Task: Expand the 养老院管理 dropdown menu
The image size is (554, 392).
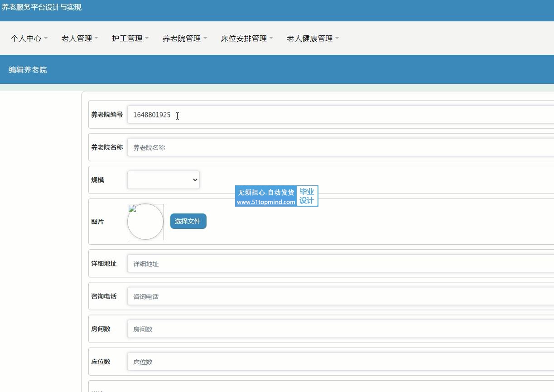Action: (x=184, y=39)
